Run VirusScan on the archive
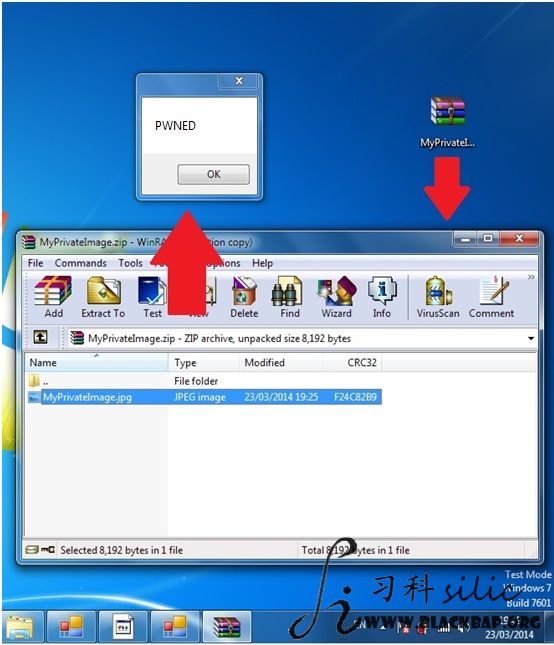554x645 pixels. pyautogui.click(x=438, y=297)
